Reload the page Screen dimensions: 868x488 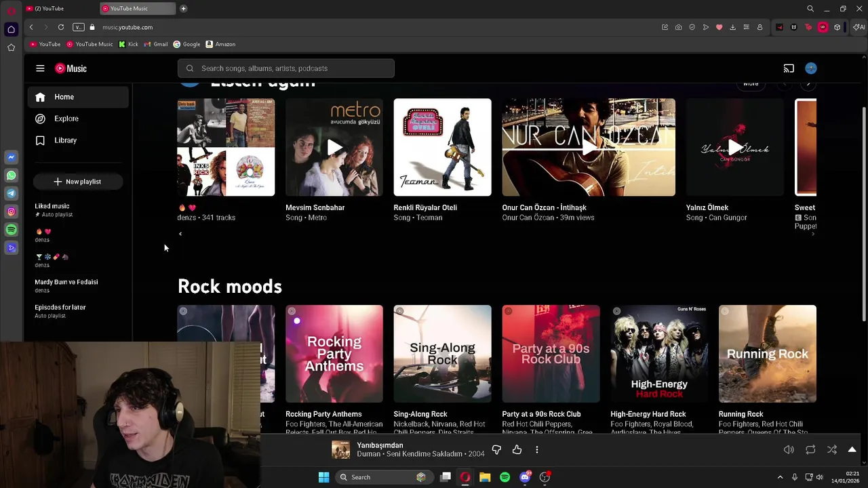point(61,27)
